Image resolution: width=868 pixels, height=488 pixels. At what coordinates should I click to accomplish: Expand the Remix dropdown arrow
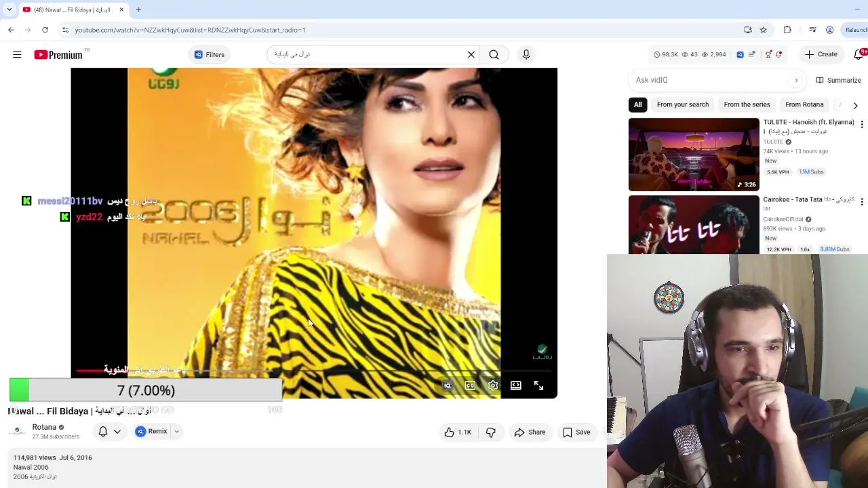tap(176, 431)
